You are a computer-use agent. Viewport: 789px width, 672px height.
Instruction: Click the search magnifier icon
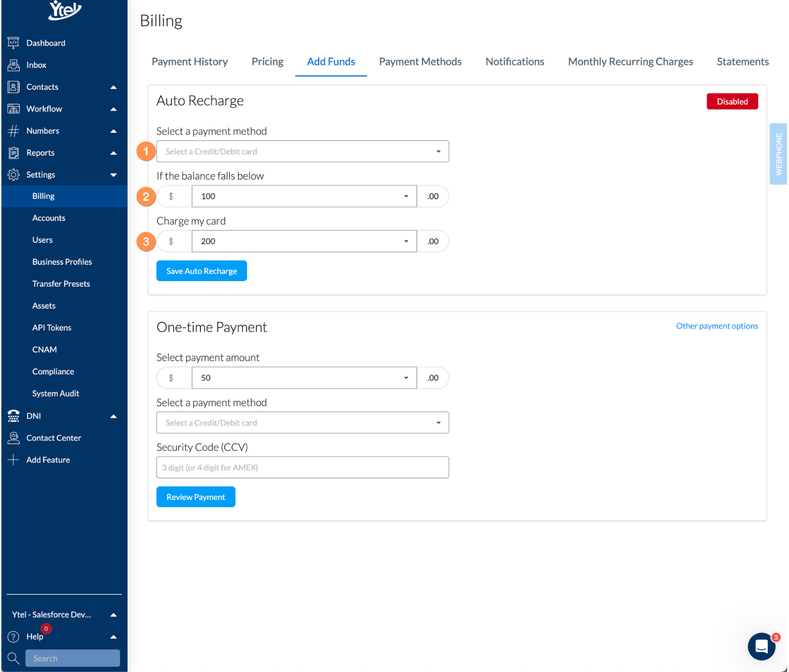point(13,659)
